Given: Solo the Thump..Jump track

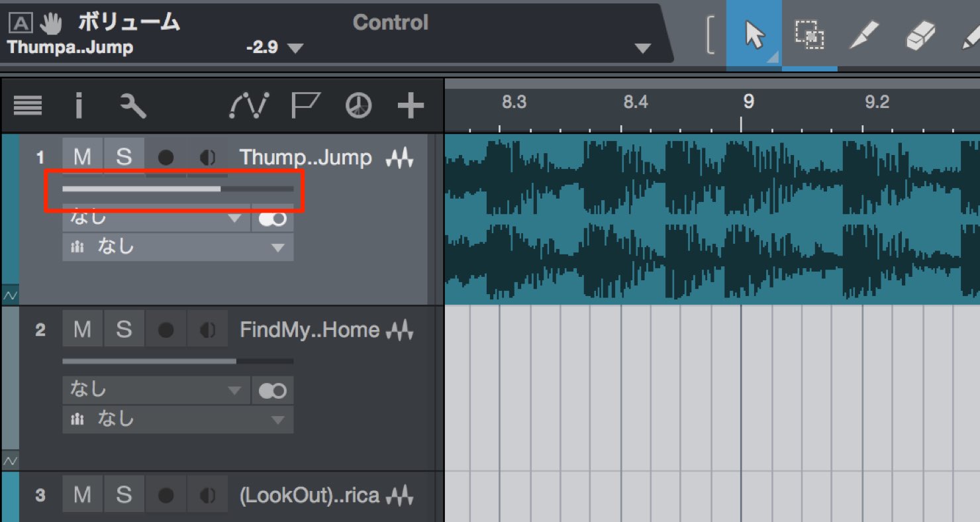Looking at the screenshot, I should (124, 157).
